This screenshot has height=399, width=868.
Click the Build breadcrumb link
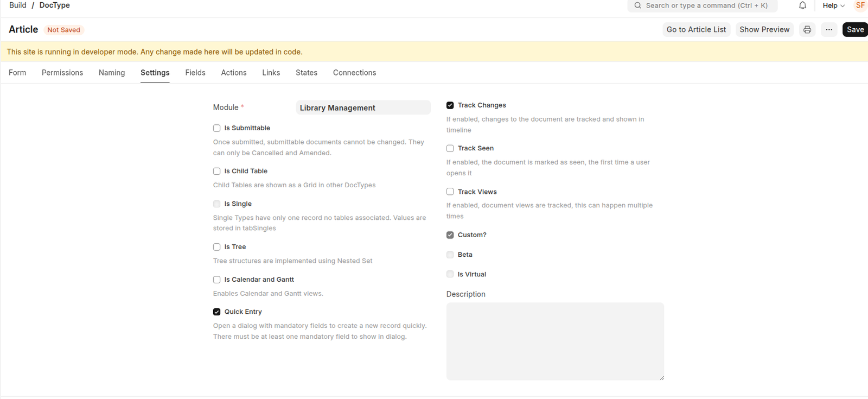pyautogui.click(x=18, y=5)
